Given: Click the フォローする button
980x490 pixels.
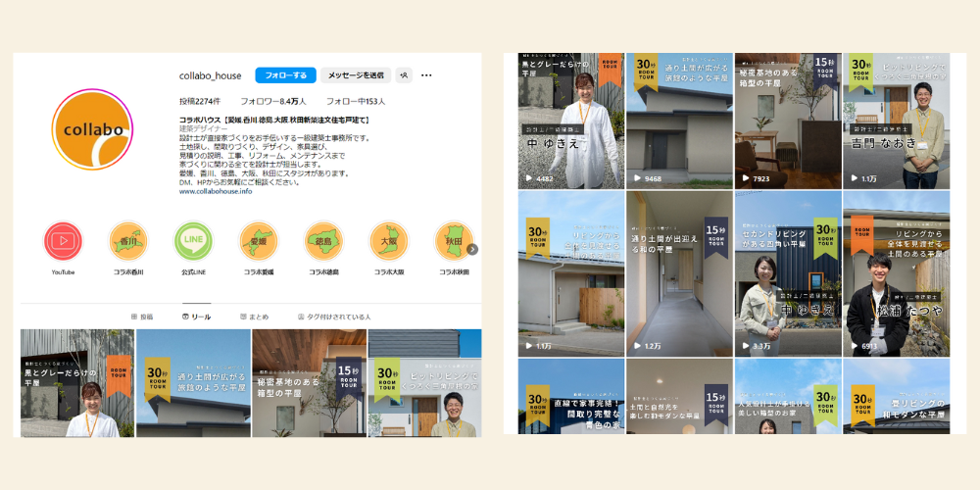Looking at the screenshot, I should point(285,75).
